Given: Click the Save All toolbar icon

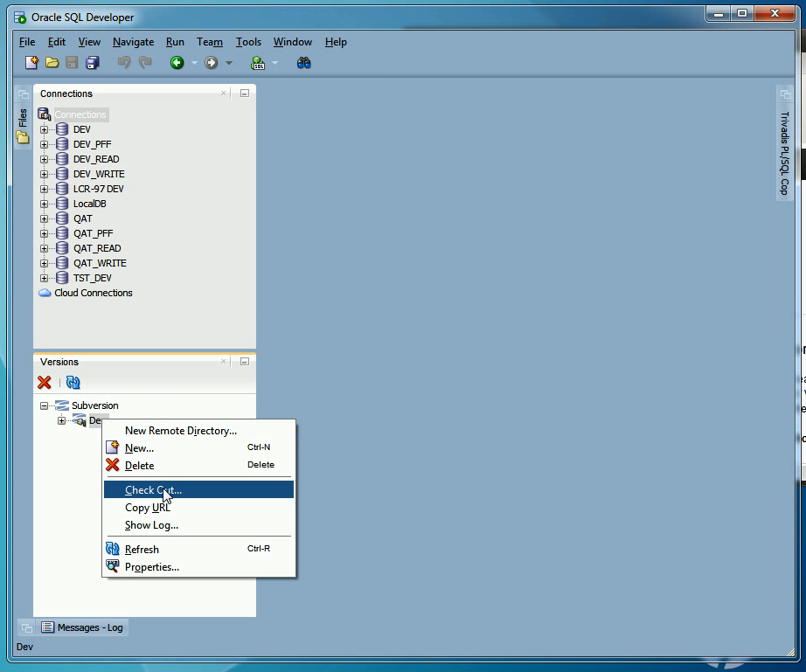Looking at the screenshot, I should [93, 63].
